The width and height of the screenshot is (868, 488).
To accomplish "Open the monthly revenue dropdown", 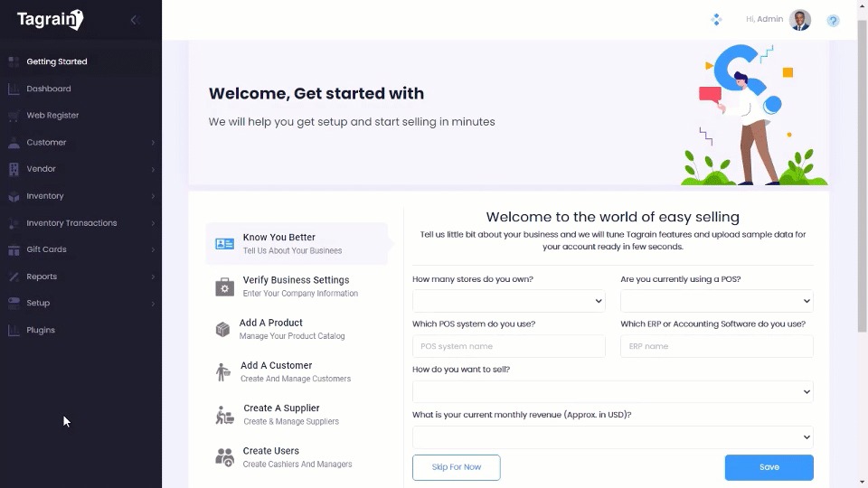I will tap(612, 437).
